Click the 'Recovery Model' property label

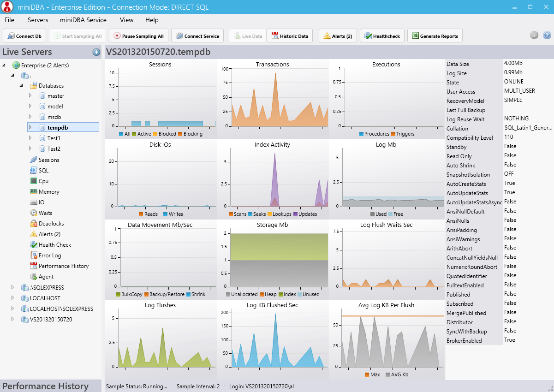466,101
